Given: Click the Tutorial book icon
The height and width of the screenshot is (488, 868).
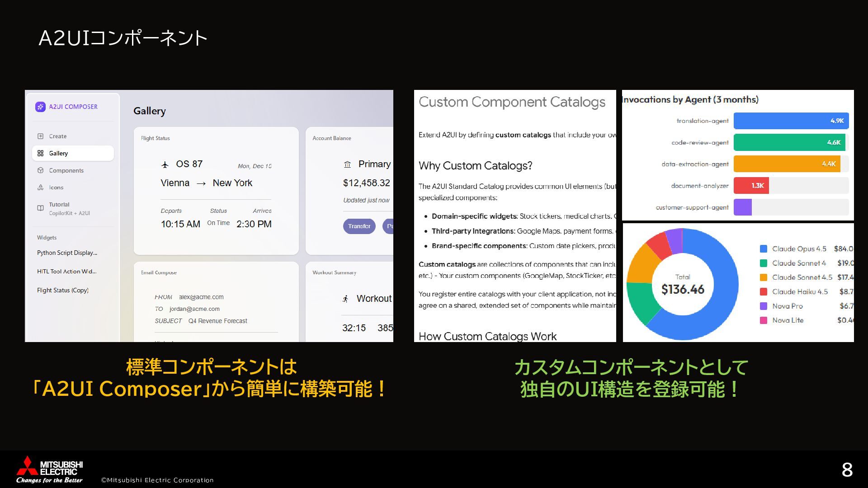Looking at the screenshot, I should pos(40,208).
